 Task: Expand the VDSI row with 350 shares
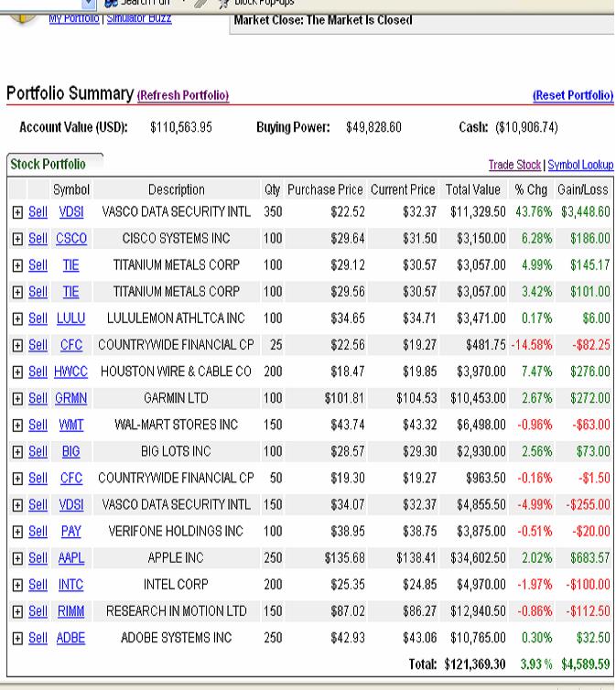(x=17, y=212)
